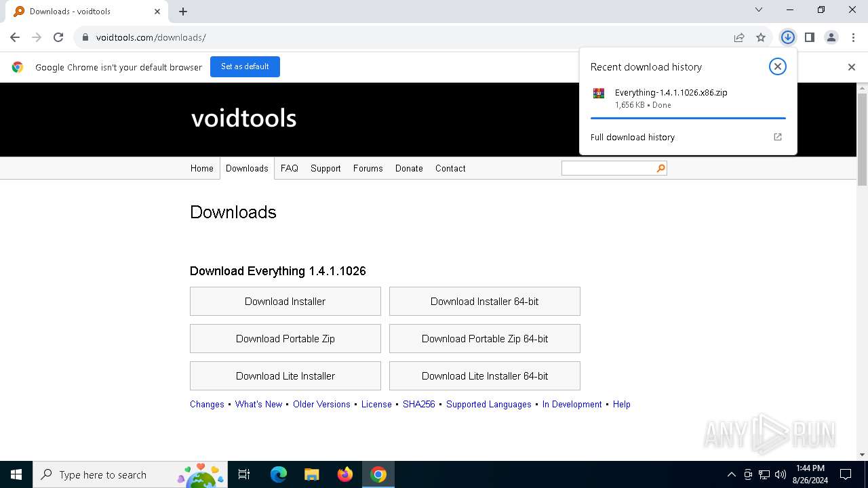The width and height of the screenshot is (868, 488).
Task: Open the Forums page
Action: 368,168
